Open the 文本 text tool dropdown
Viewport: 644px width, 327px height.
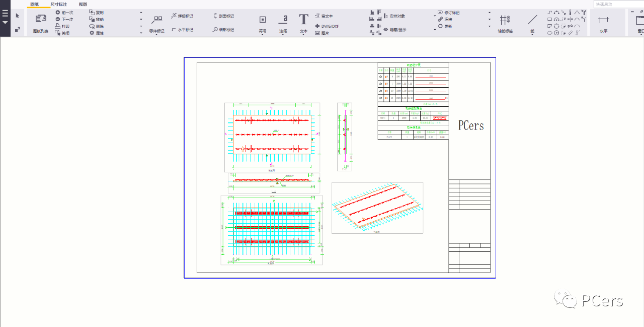click(x=303, y=34)
